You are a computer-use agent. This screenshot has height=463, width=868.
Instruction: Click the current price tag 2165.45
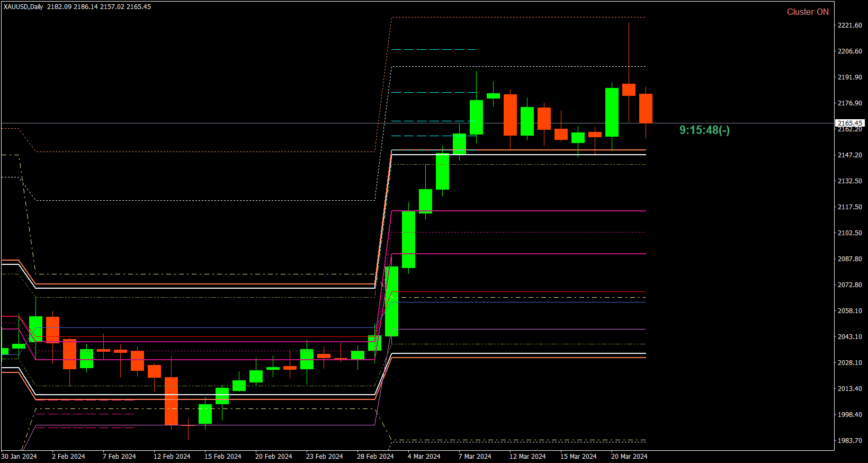pyautogui.click(x=850, y=123)
